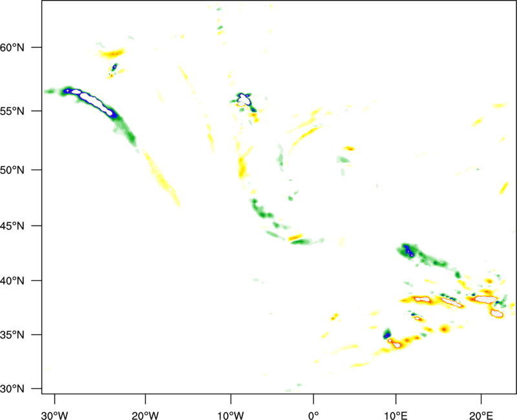Image resolution: width=517 pixels, height=420 pixels.
Task: Click the 30°W longitude label
Action: pos(55,415)
